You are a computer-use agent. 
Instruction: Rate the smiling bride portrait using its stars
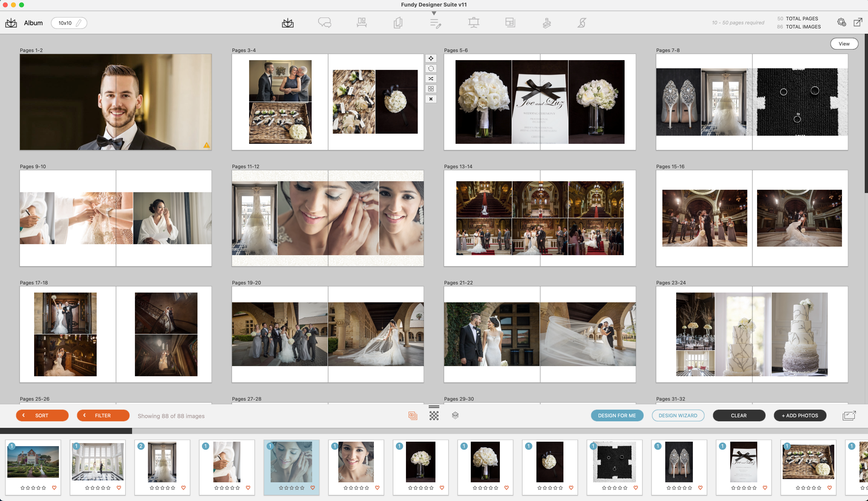[356, 488]
